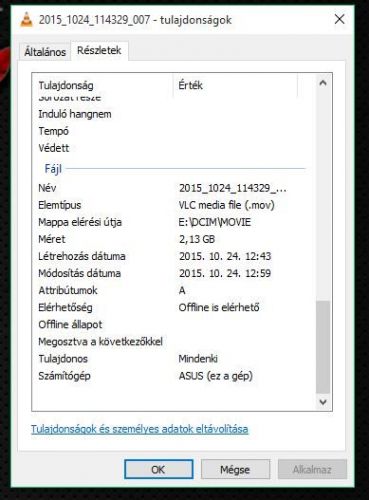Image resolution: width=369 pixels, height=500 pixels.
Task: Close the tulajdonságok dialog
Action: point(339,19)
